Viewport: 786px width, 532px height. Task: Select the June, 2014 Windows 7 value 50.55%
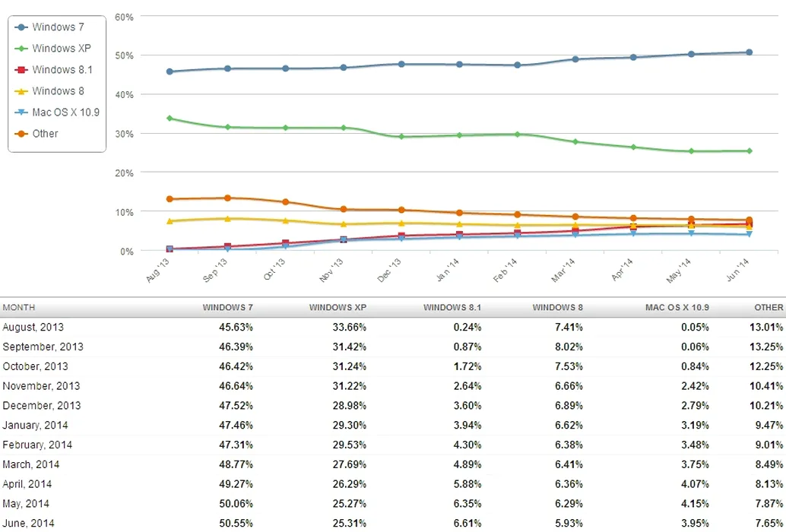point(236,523)
